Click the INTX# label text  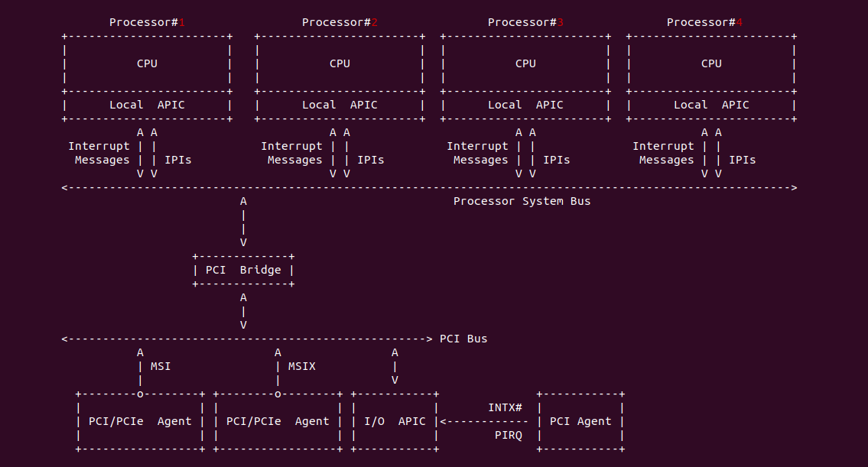tap(505, 407)
